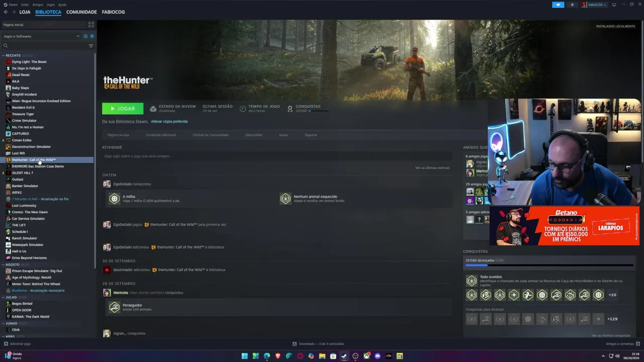Open Brave browser from taskbar
The width and height of the screenshot is (644, 362).
click(278, 356)
